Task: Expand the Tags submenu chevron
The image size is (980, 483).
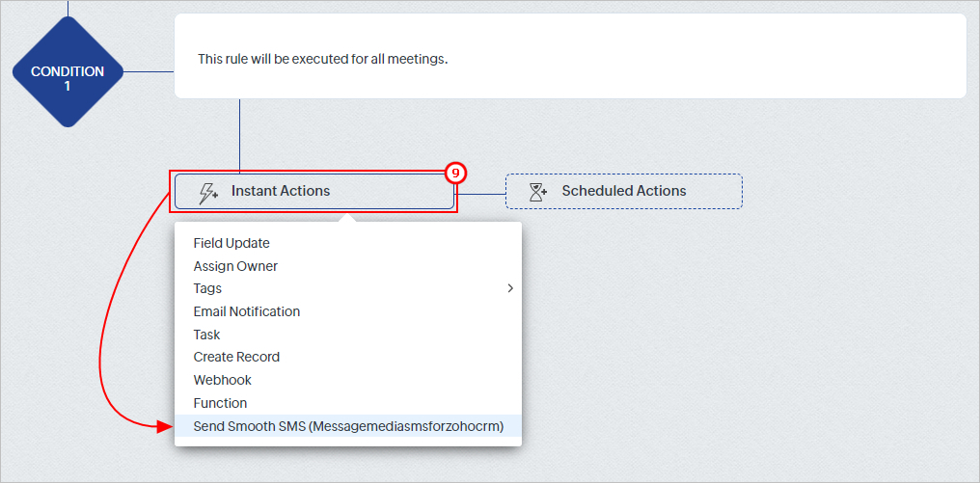Action: point(510,288)
